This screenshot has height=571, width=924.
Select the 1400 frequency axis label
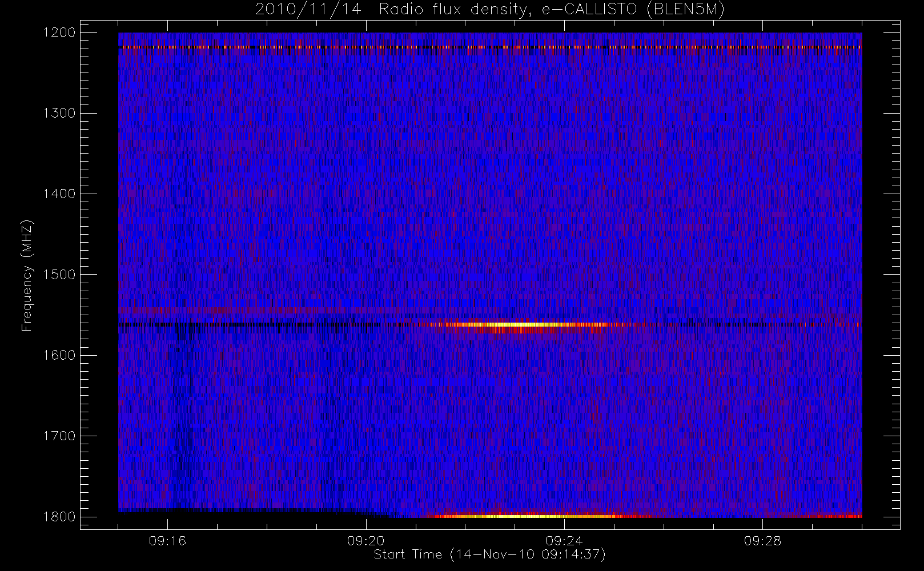pyautogui.click(x=59, y=194)
